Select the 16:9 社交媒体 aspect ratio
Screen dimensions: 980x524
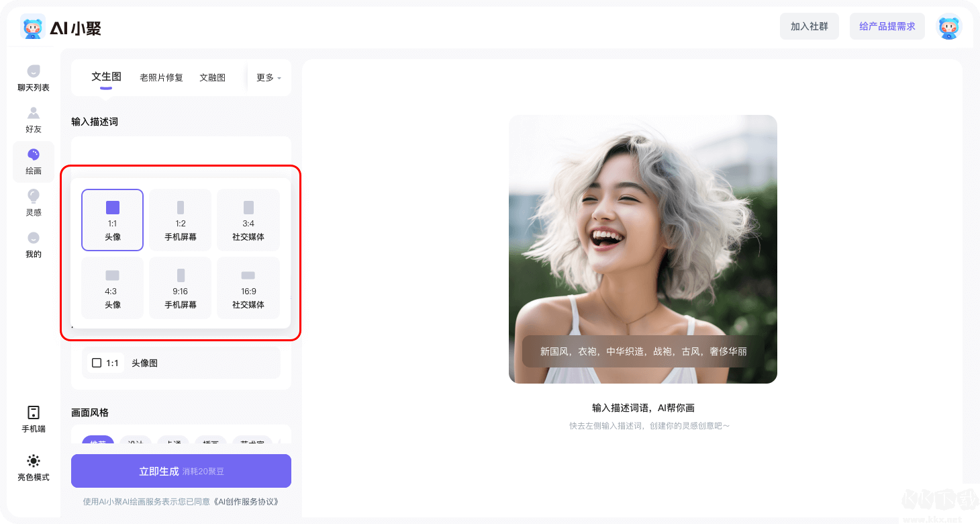[248, 288]
